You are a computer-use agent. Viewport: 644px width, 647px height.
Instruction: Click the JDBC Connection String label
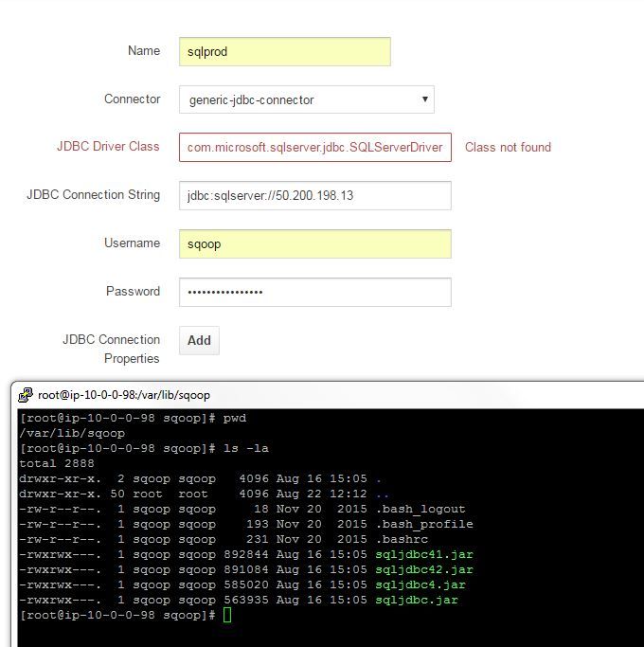click(93, 195)
